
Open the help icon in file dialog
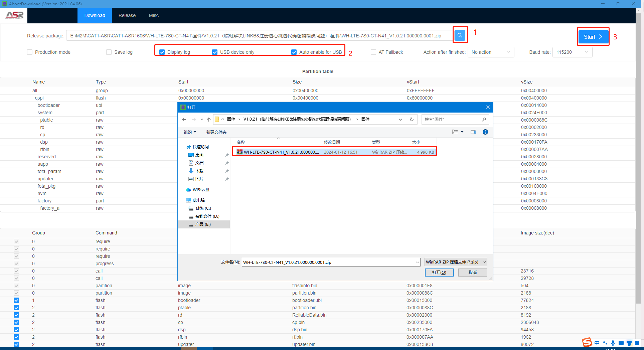(485, 132)
